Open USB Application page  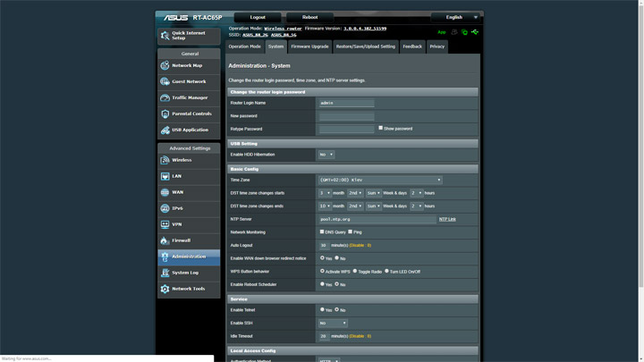coord(189,130)
